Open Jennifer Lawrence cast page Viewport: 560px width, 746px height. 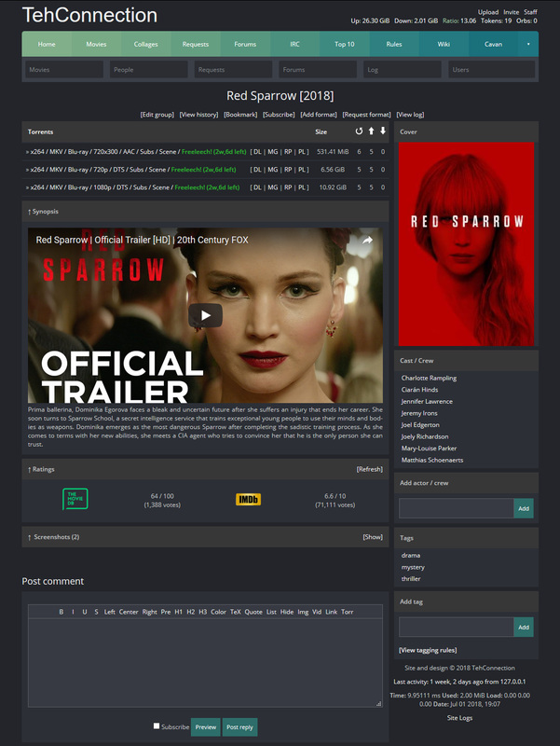click(x=427, y=402)
